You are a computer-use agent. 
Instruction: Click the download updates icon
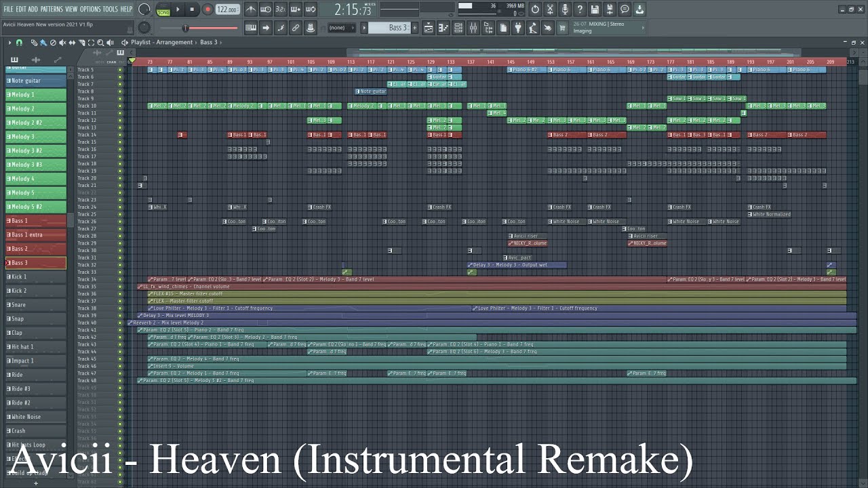[x=639, y=9]
